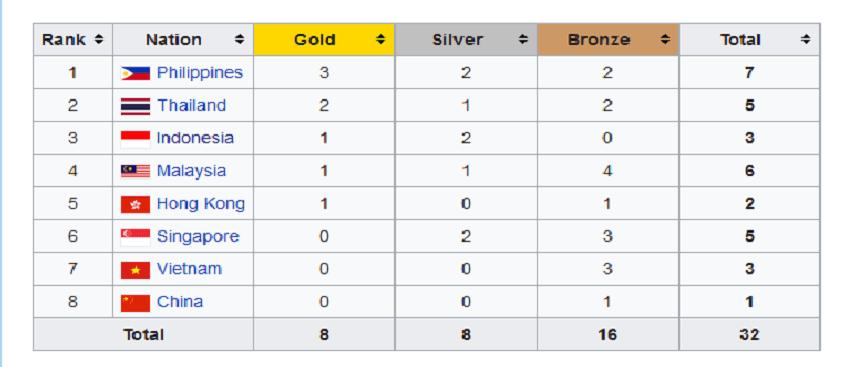This screenshot has width=850, height=367.
Task: Click the Malaysia flag icon
Action: click(135, 171)
